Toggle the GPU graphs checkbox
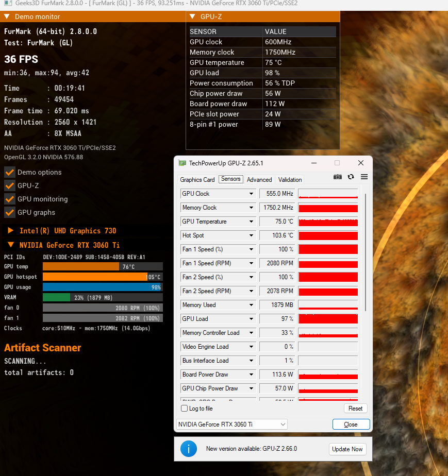Screen dimensions: 448x476 click(x=10, y=212)
